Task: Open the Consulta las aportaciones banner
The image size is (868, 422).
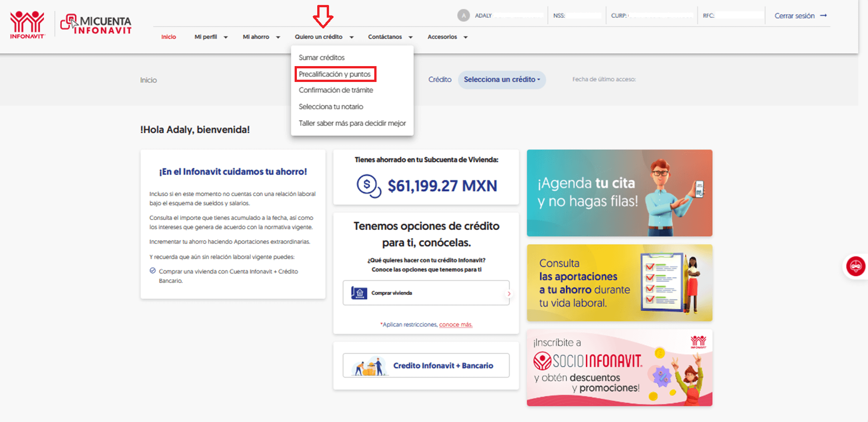Action: pyautogui.click(x=620, y=283)
